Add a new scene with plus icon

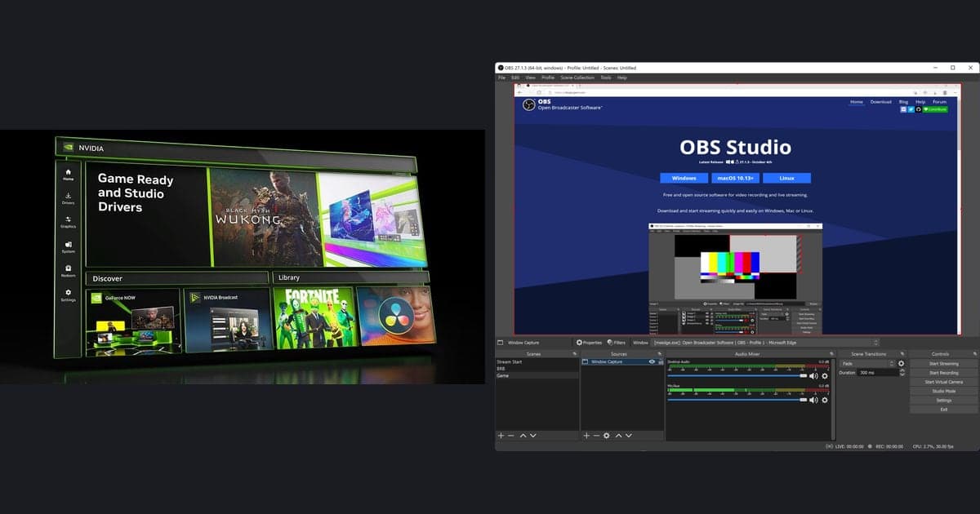coord(501,436)
